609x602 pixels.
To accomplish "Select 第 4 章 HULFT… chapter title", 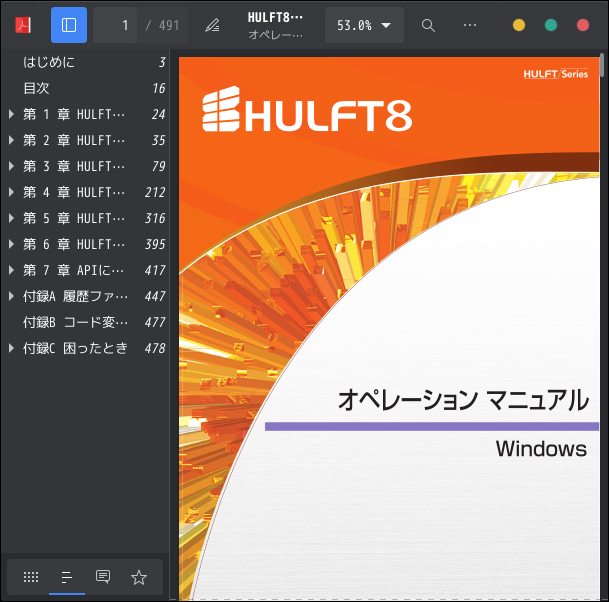I will click(74, 192).
